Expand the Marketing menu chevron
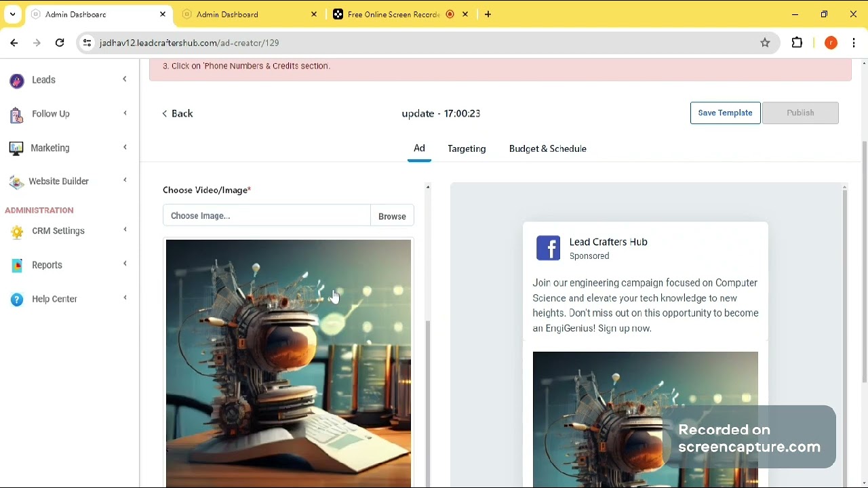The image size is (868, 488). point(125,147)
